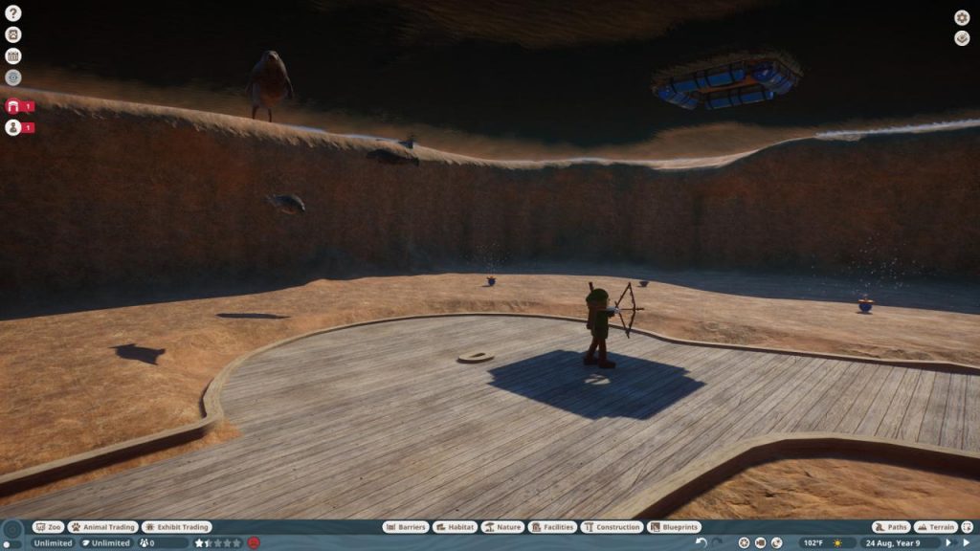Click the redo arrow in bottom bar
980x551 pixels.
[x=718, y=543]
